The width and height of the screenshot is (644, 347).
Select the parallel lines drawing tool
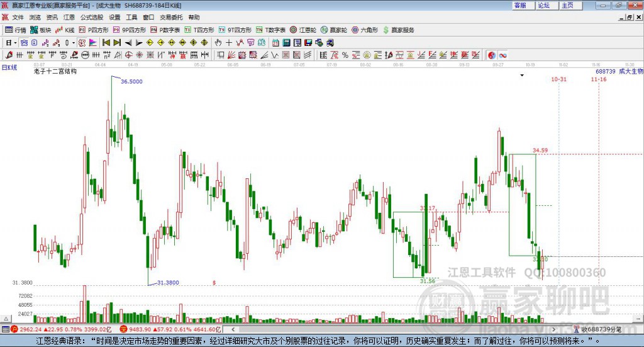[x=308, y=55]
